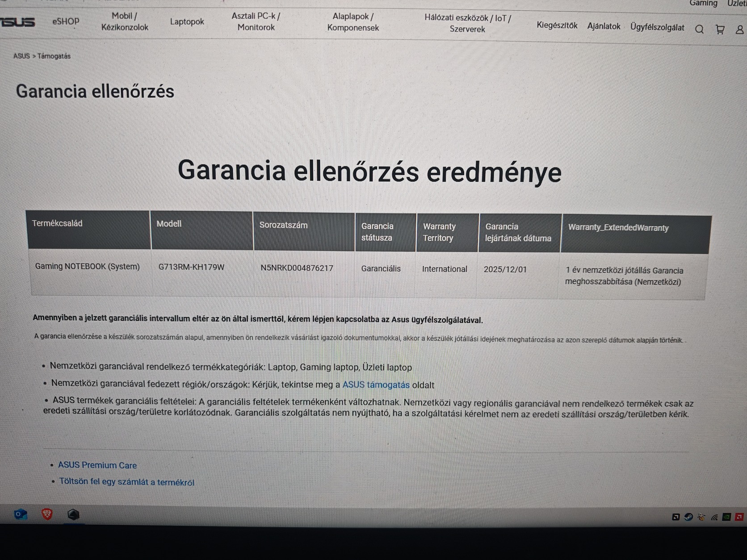The width and height of the screenshot is (747, 560).
Task: Click the ASUS breadcrumb link
Action: pyautogui.click(x=21, y=56)
